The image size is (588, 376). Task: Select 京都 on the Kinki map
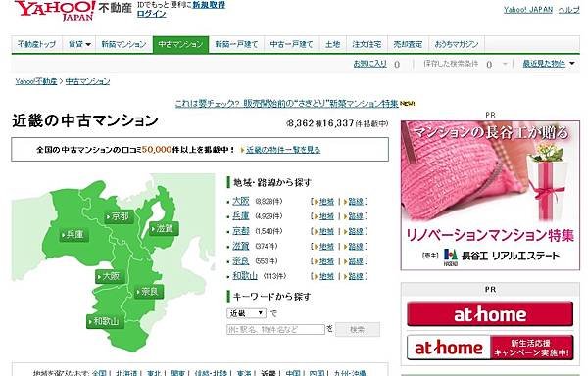coord(119,216)
